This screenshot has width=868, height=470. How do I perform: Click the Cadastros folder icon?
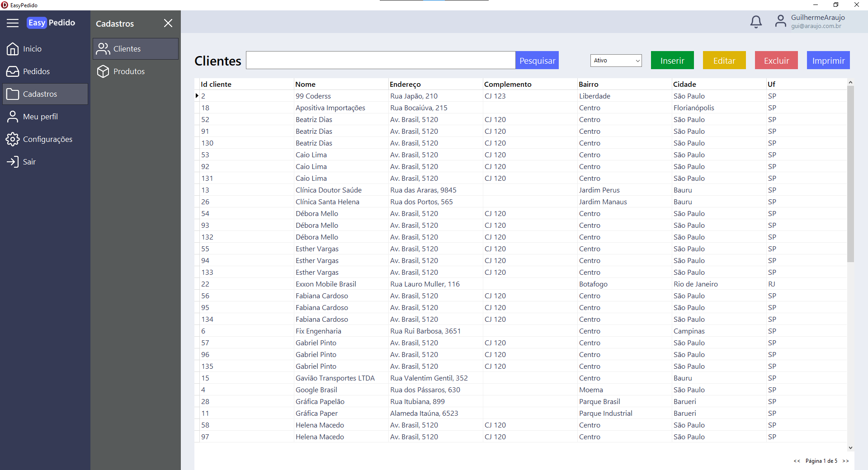tap(13, 94)
